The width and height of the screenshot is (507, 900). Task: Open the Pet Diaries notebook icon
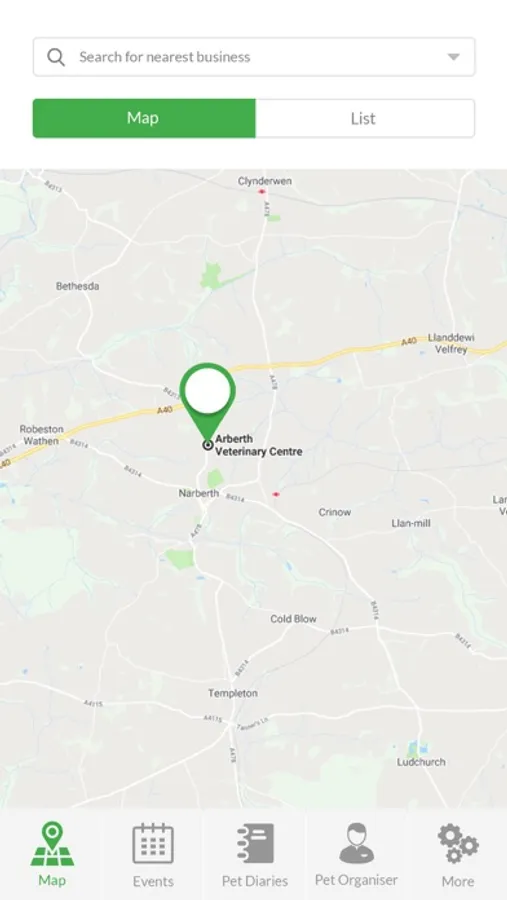[255, 843]
